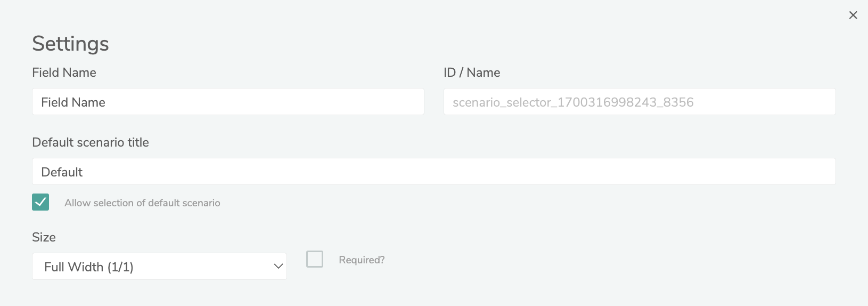
Task: Click the 'ID / Name' label
Action: coord(472,73)
